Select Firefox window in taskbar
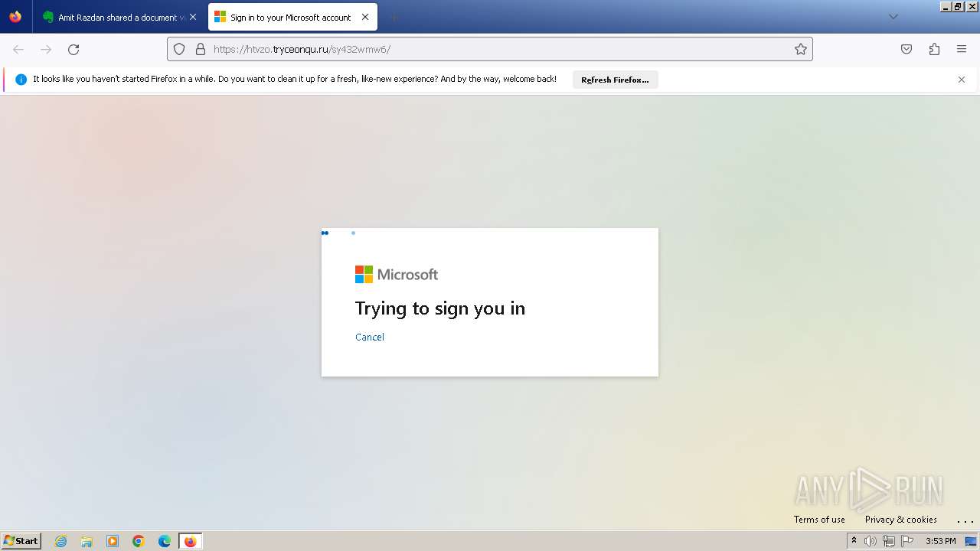980x551 pixels. 191,541
